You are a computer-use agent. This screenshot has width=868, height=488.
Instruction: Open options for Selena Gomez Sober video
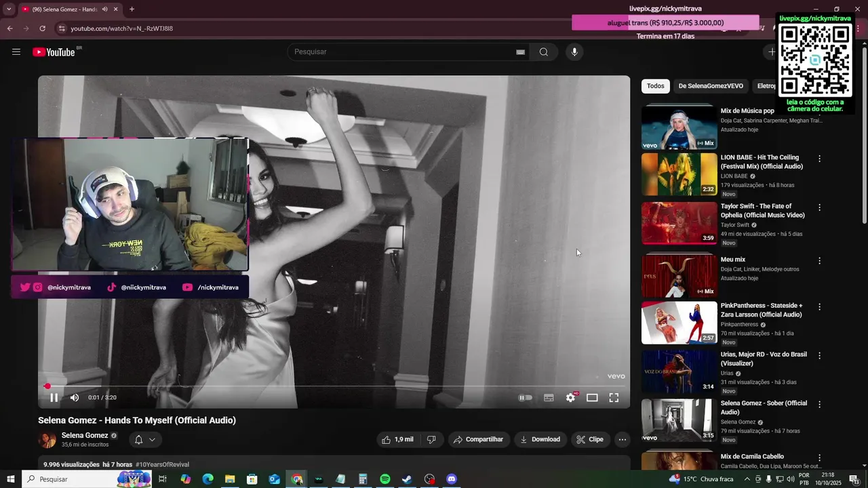pos(819,404)
